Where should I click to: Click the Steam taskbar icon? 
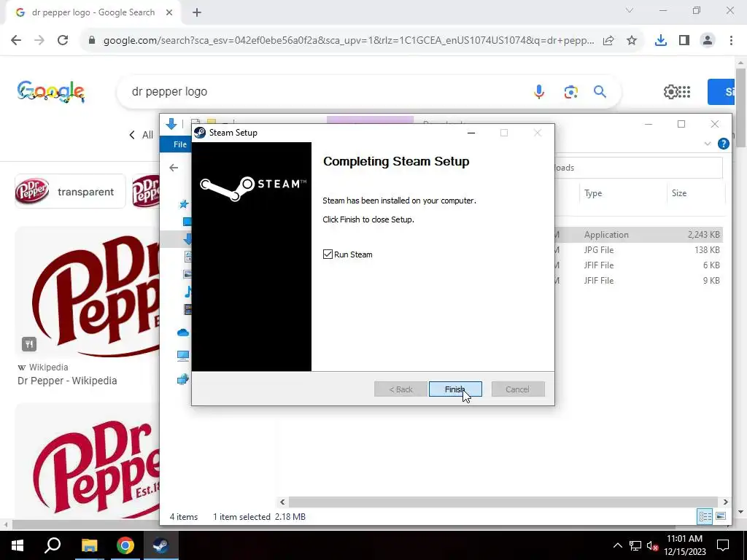[x=161, y=545]
